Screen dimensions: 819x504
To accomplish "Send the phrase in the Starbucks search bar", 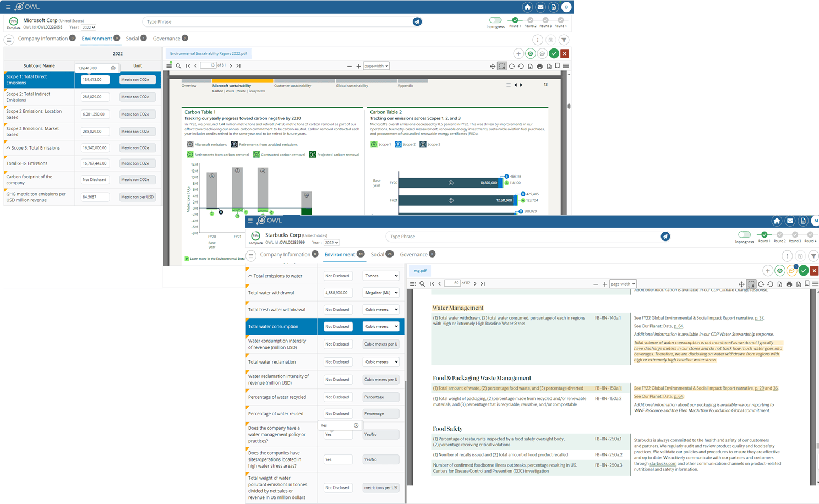I will pos(665,236).
